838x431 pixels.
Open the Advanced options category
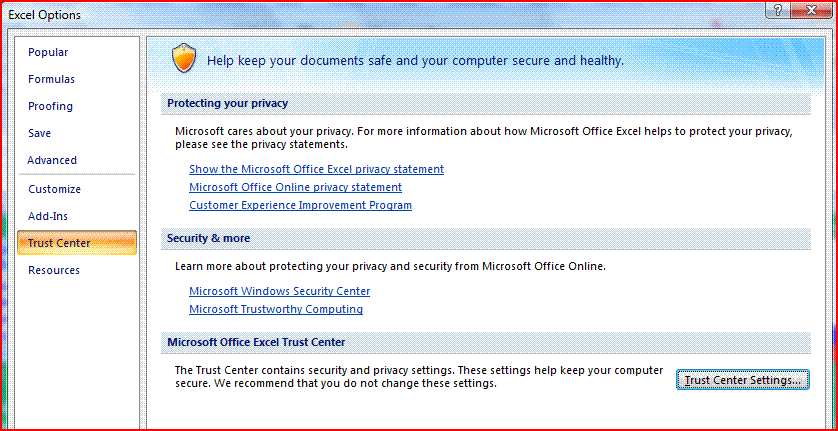click(x=52, y=160)
